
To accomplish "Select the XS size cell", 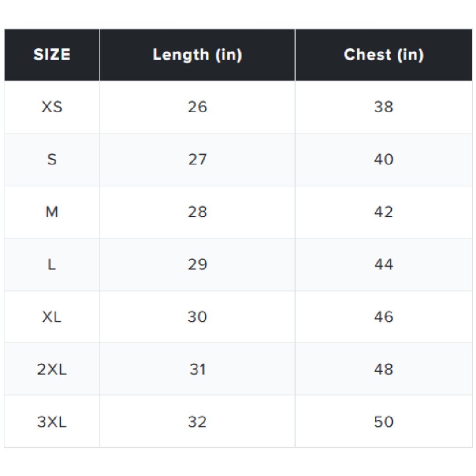I will pos(52,107).
